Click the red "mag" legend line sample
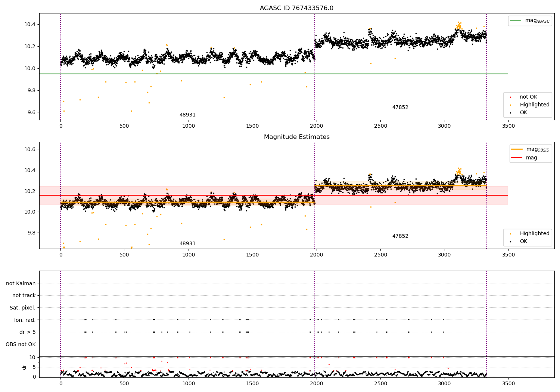Image resolution: width=560 pixels, height=392 pixels. (517, 158)
